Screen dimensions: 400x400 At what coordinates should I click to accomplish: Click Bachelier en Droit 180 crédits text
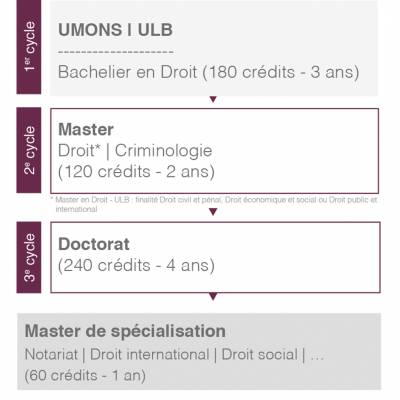209,72
